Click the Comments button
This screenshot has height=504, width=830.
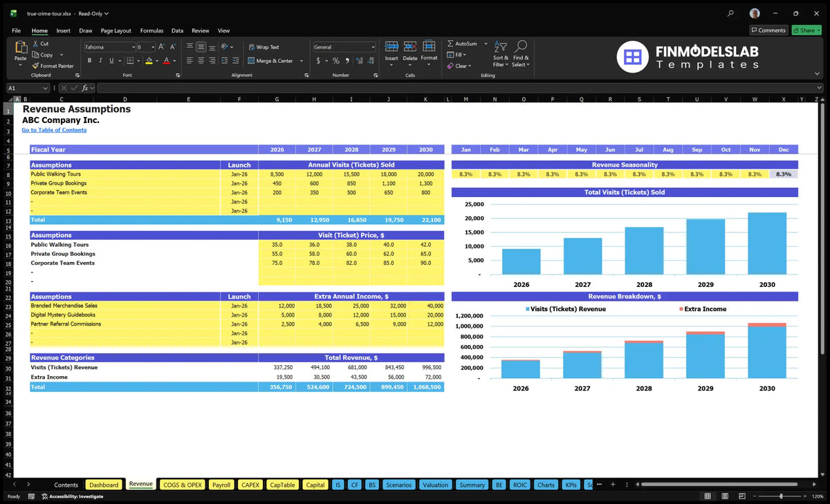tap(768, 30)
